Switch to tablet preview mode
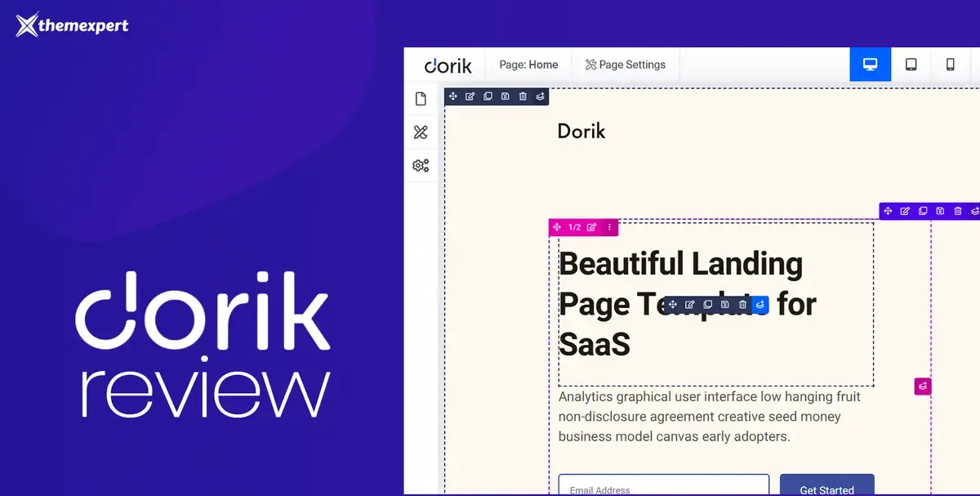The height and width of the screenshot is (496, 980). pyautogui.click(x=911, y=65)
